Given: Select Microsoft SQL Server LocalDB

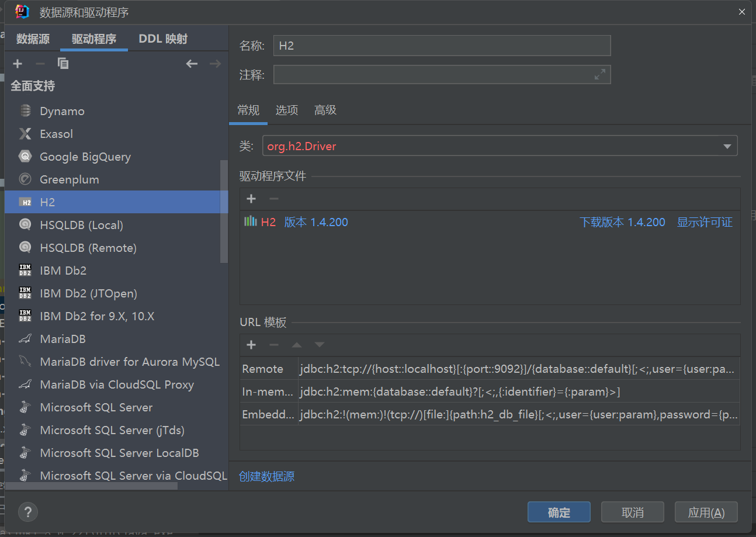Looking at the screenshot, I should 119,453.
